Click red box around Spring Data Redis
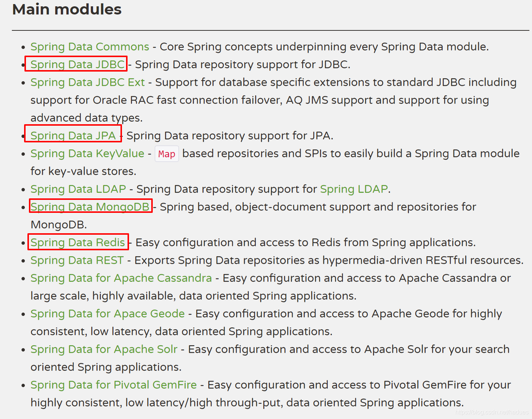Screen dimensions: 532x419 [x=78, y=234]
